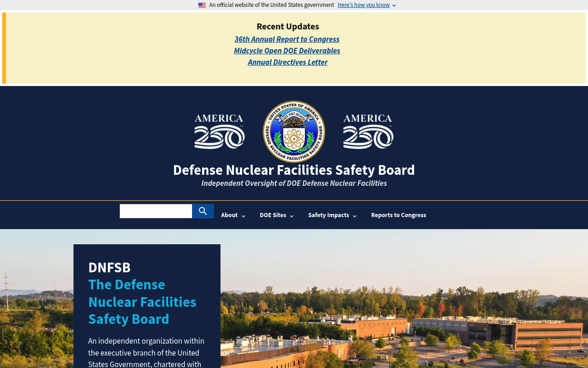
Task: Click the US flag icon in the banner
Action: pyautogui.click(x=202, y=5)
